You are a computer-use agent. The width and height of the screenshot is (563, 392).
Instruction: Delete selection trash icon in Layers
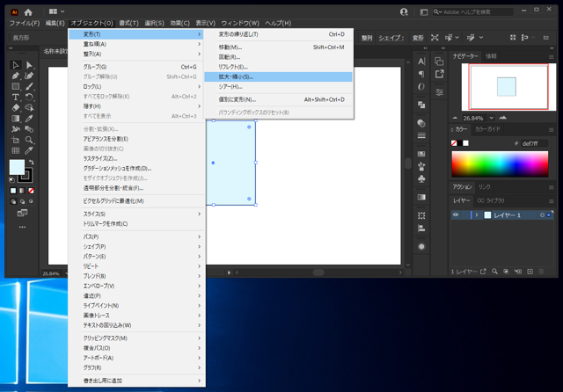(x=542, y=272)
